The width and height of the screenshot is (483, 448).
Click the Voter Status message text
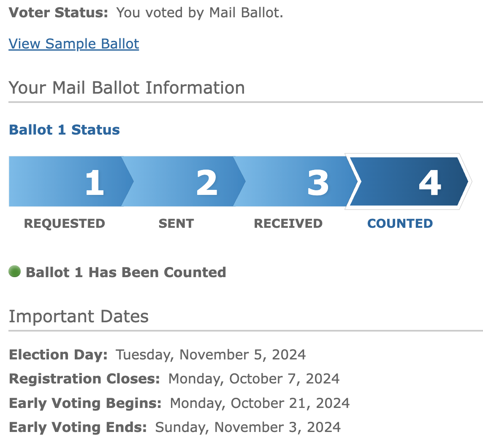[200, 13]
